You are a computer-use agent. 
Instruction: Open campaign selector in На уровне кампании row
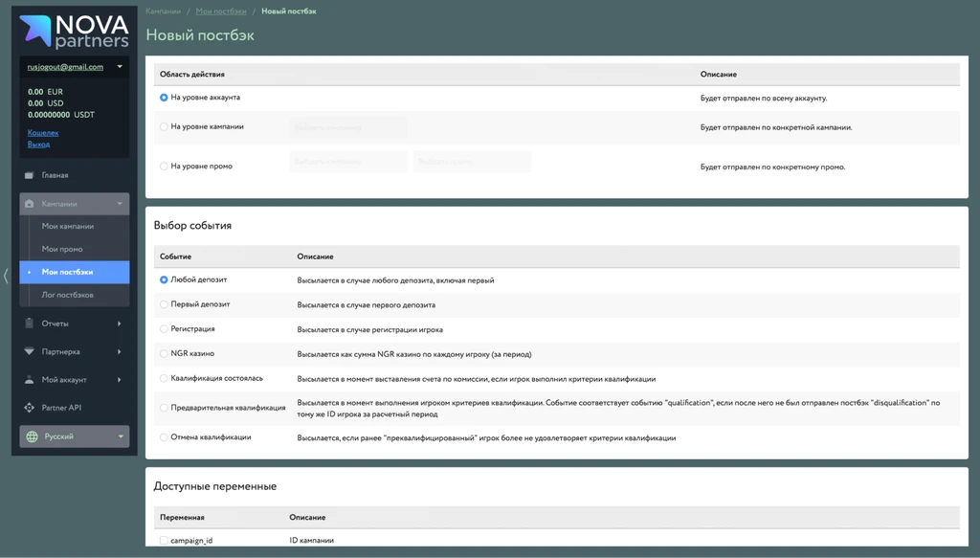pos(348,127)
